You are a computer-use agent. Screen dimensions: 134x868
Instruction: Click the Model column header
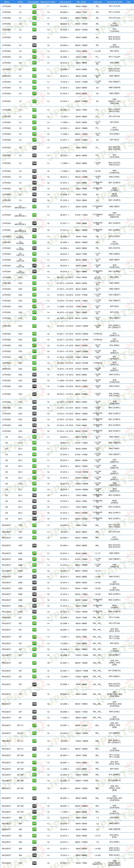click(x=20, y=2)
